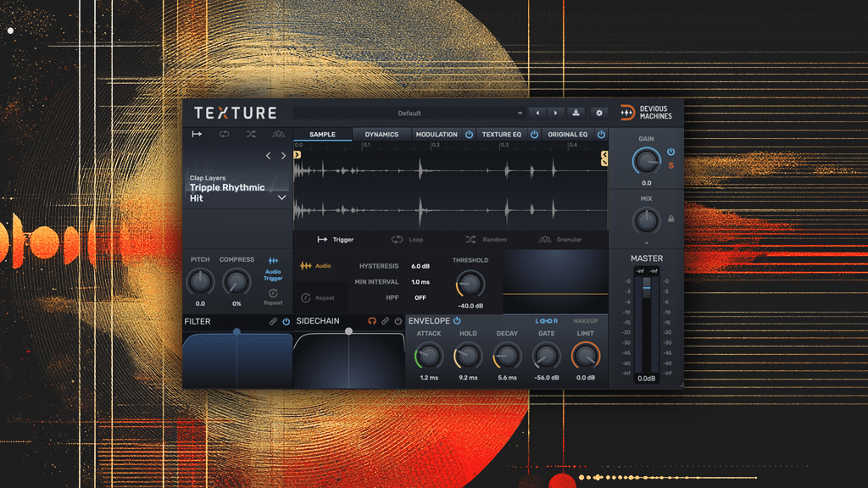Click the Master 0.0dB readout

pyautogui.click(x=646, y=379)
